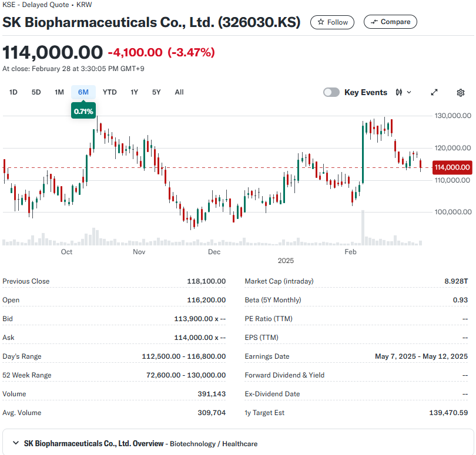Click the Oct label on time axis
476x455 pixels.
(66, 252)
